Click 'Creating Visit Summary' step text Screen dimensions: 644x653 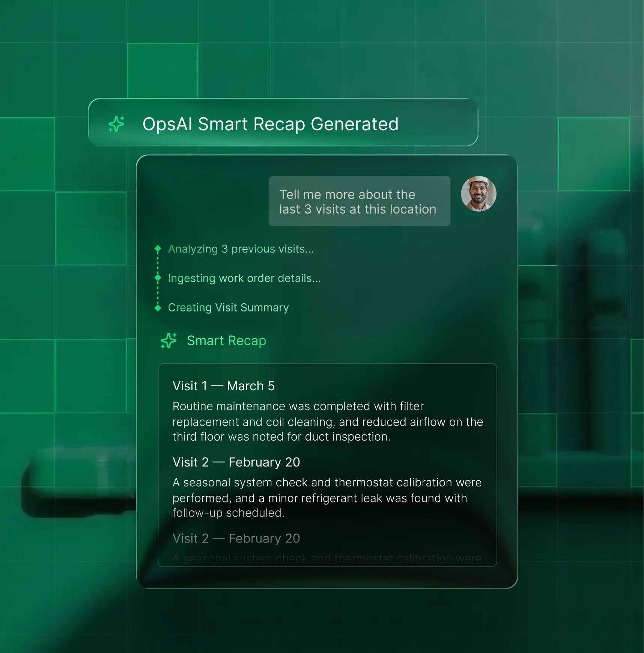[x=229, y=307]
